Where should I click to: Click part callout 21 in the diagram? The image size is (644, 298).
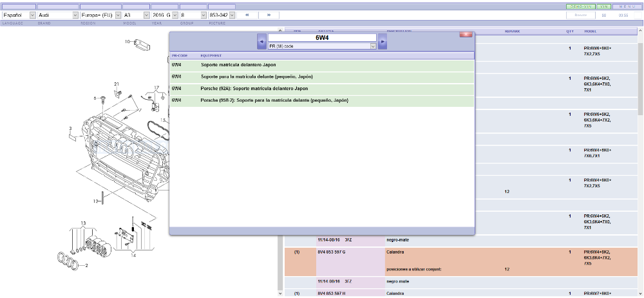(117, 84)
